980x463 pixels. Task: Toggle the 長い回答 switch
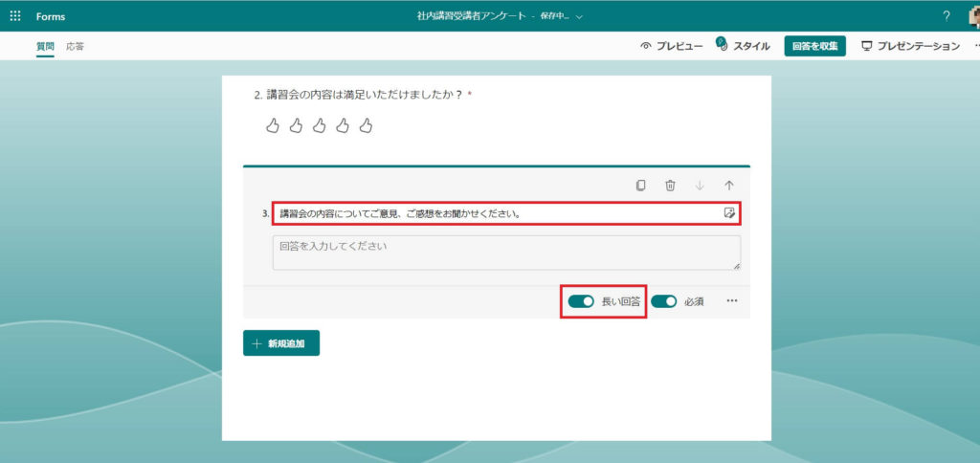(x=581, y=301)
